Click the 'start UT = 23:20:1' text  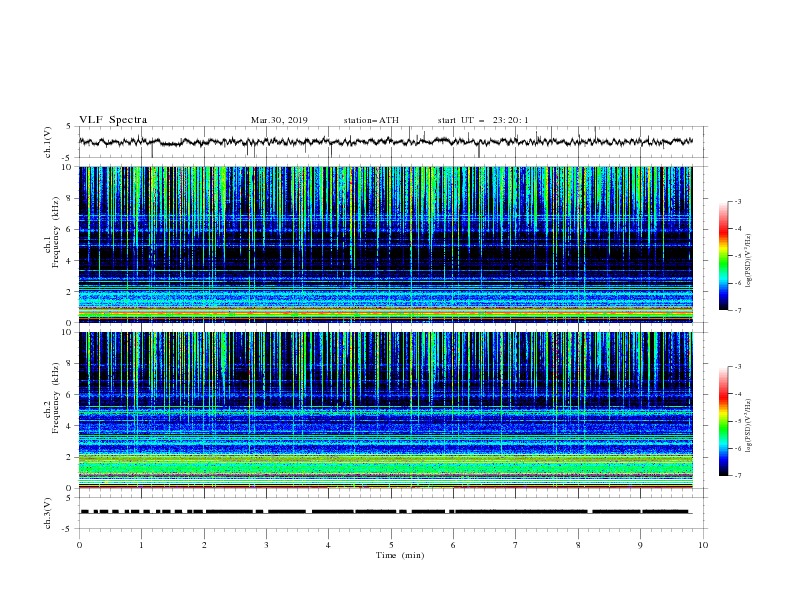point(483,120)
